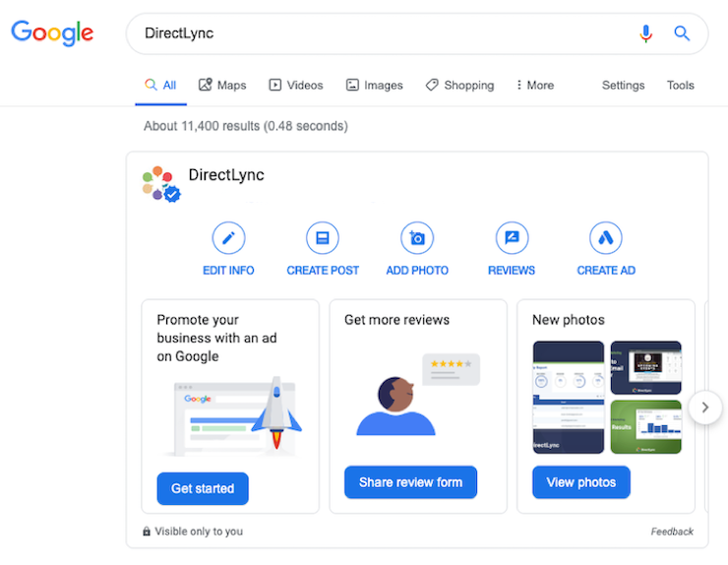Click the 'Get more reviews' card title
The width and height of the screenshot is (728, 565).
tap(397, 320)
